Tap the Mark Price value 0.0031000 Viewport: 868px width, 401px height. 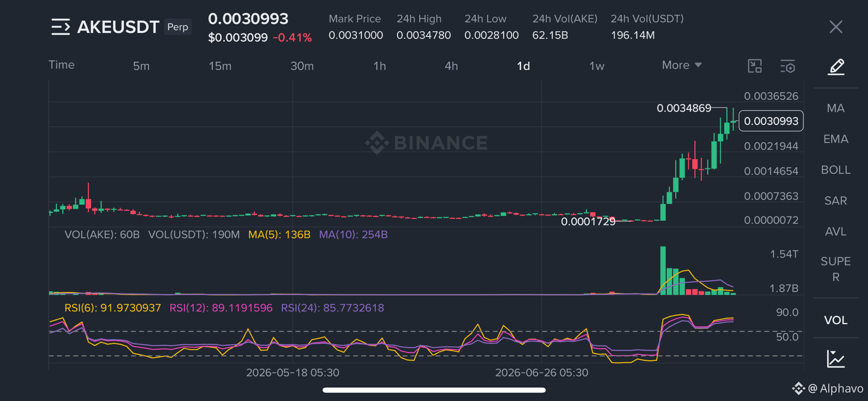click(356, 35)
